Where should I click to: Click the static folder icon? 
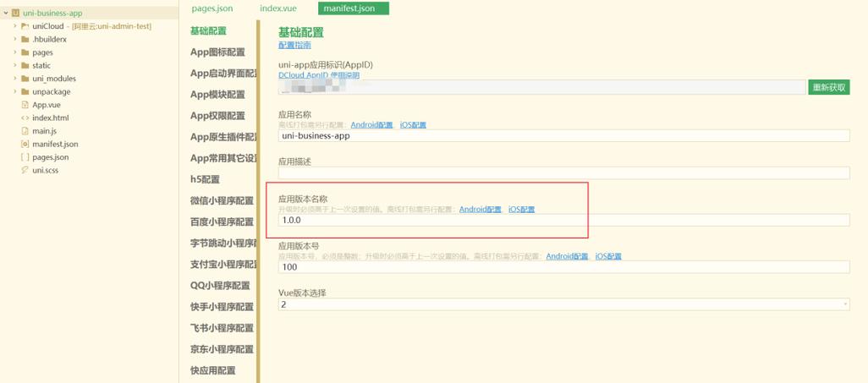point(25,65)
